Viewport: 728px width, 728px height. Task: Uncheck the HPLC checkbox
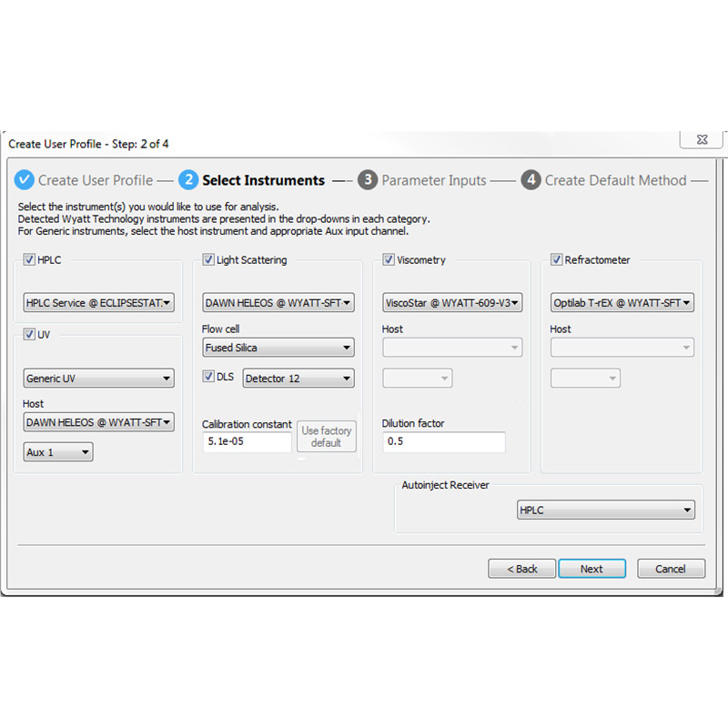pyautogui.click(x=29, y=259)
